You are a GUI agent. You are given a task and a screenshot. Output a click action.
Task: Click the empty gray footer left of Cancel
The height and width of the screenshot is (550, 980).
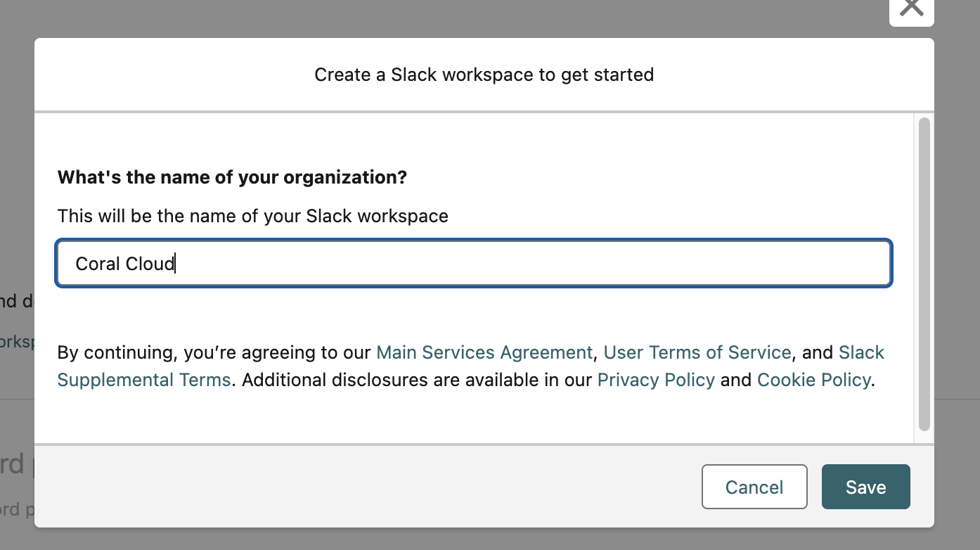(x=366, y=487)
